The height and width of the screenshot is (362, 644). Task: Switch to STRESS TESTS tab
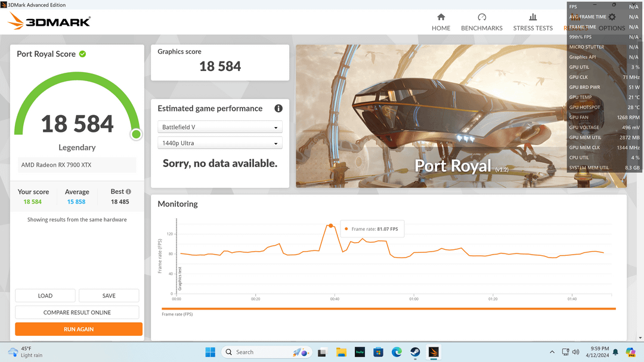[532, 22]
